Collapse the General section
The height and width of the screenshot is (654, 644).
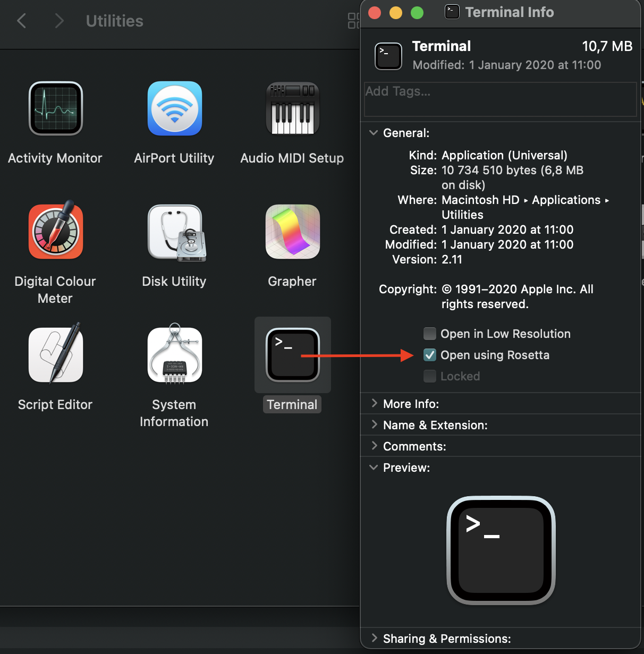pyautogui.click(x=374, y=133)
